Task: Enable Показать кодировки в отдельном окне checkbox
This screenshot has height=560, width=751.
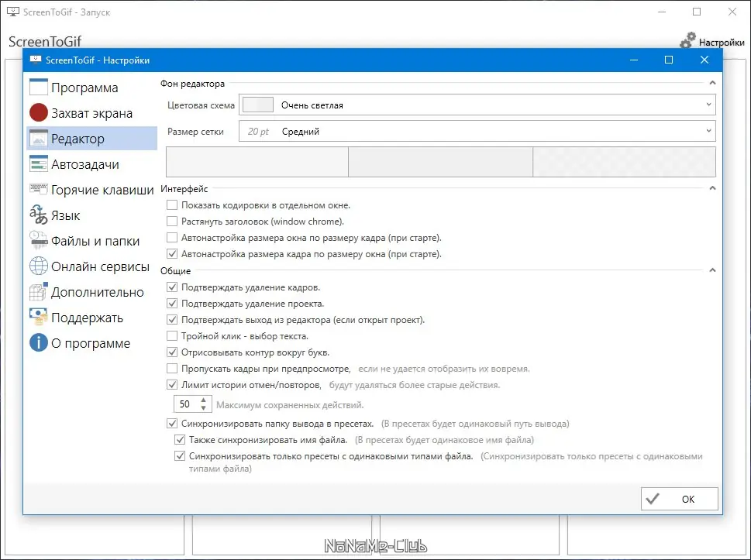Action: [x=172, y=204]
